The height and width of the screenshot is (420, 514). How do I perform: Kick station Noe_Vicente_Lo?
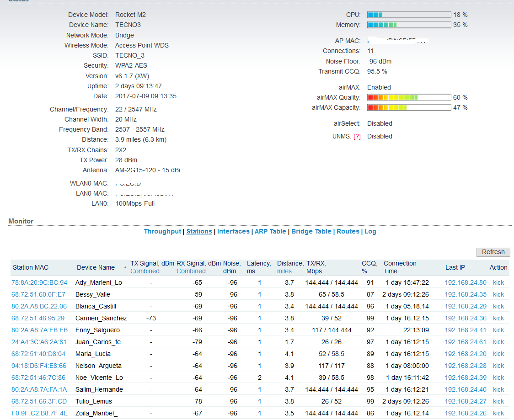click(498, 377)
